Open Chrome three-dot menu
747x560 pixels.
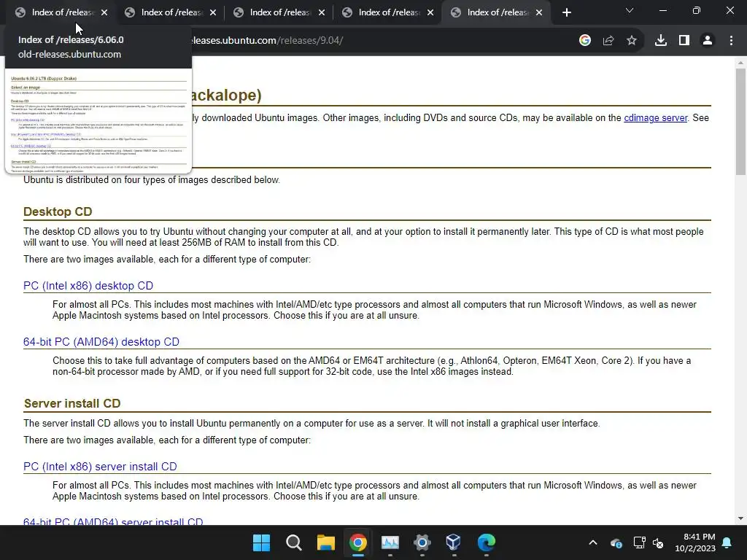(731, 41)
